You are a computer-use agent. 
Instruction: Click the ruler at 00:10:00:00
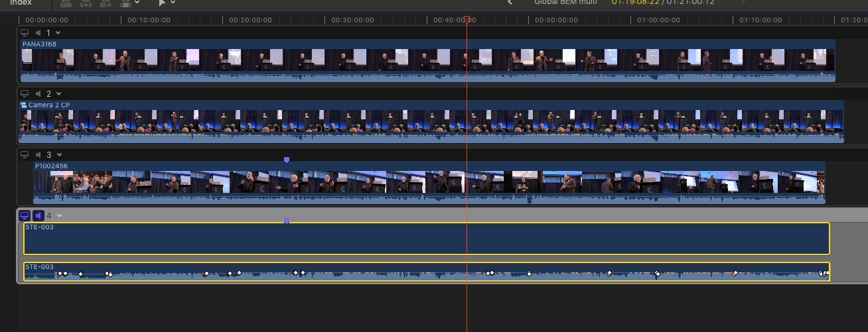point(149,20)
